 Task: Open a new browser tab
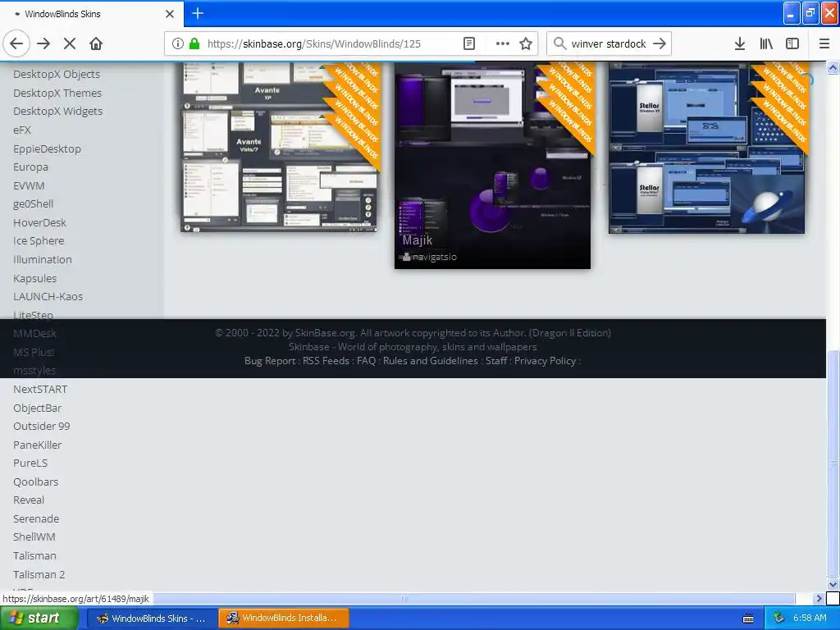tap(198, 13)
